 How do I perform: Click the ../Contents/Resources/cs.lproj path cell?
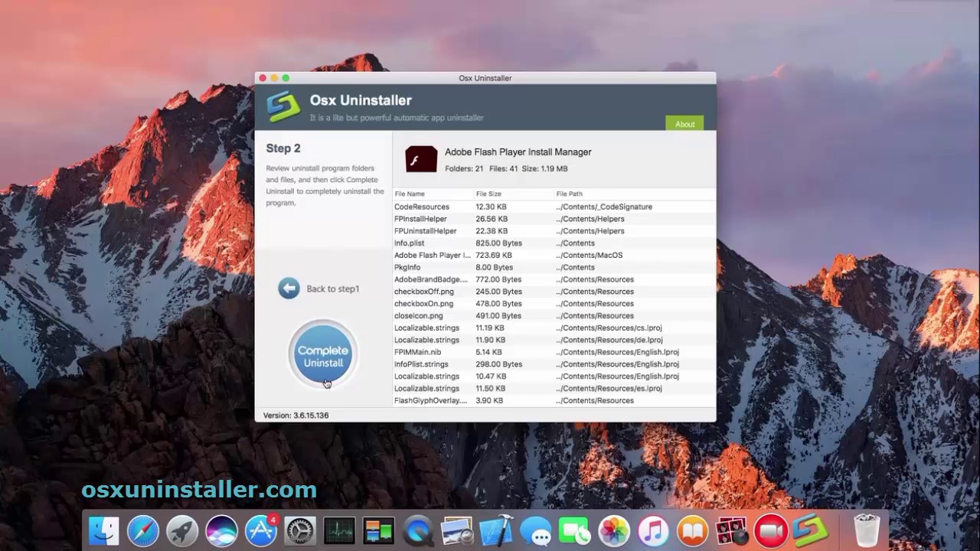pos(609,328)
